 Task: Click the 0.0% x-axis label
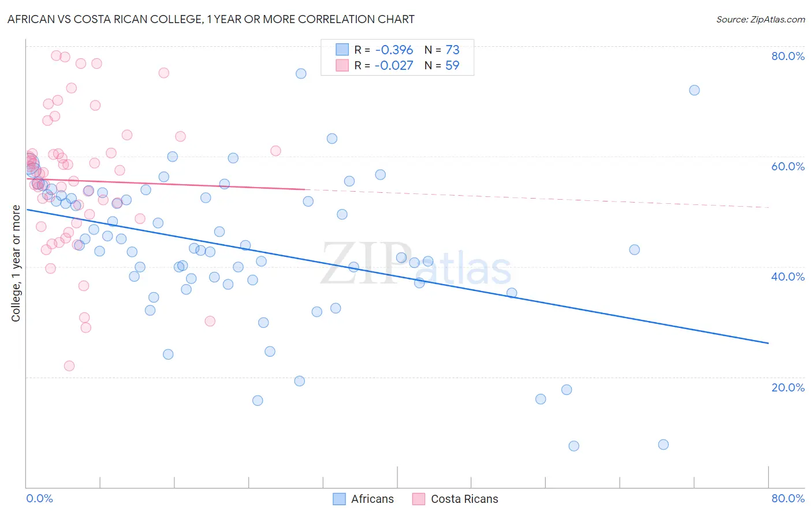pos(40,498)
